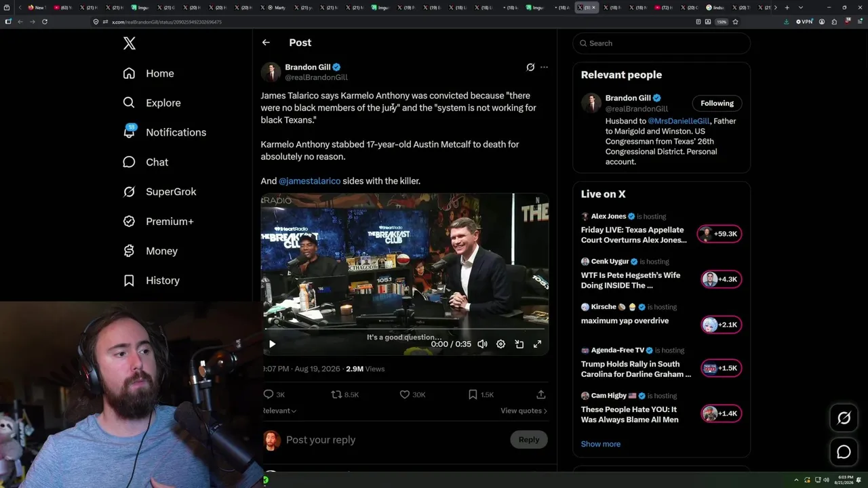Click the Brandon Gill name in Relevant people
This screenshot has width=868, height=488.
628,98
